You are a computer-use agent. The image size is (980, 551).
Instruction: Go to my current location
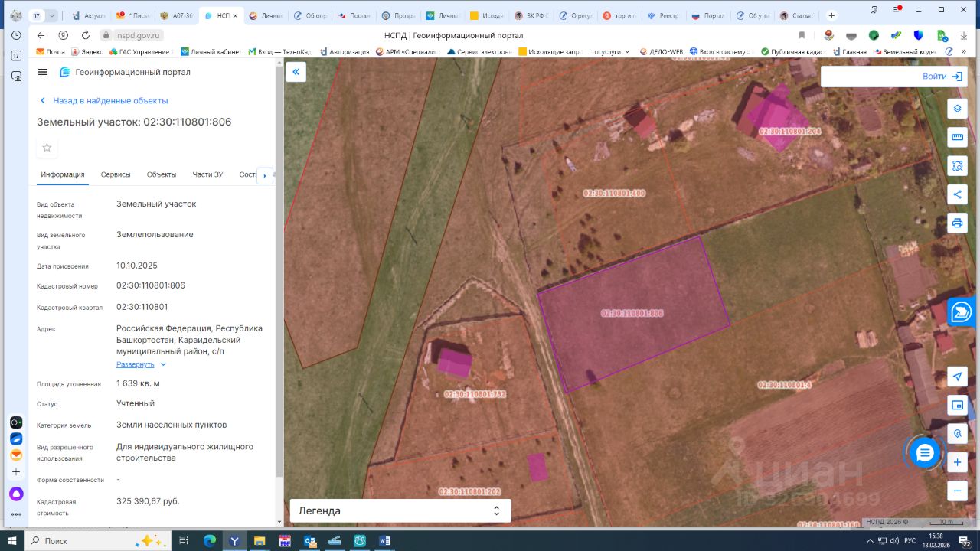coord(956,377)
